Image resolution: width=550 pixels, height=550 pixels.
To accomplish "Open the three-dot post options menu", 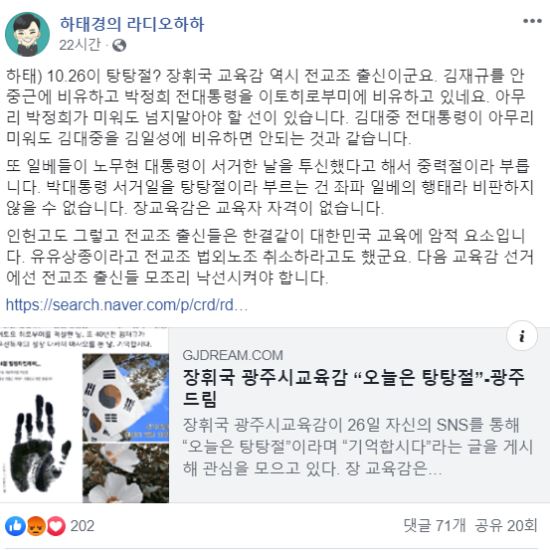I will (532, 21).
